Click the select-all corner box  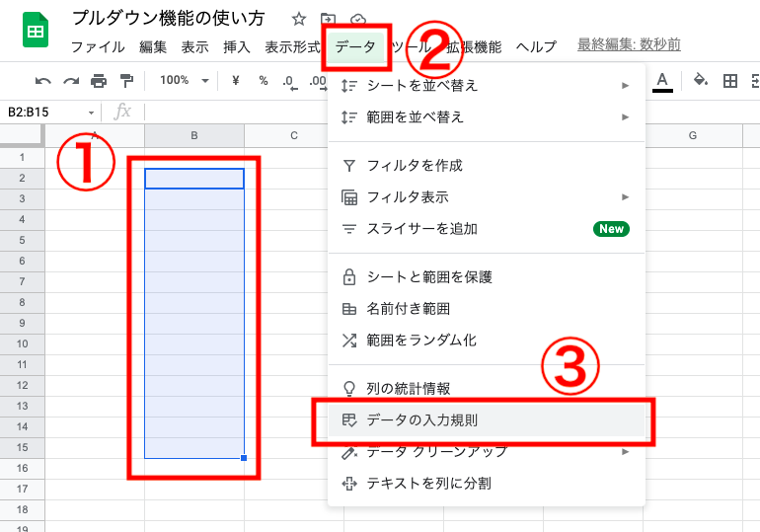click(x=23, y=135)
